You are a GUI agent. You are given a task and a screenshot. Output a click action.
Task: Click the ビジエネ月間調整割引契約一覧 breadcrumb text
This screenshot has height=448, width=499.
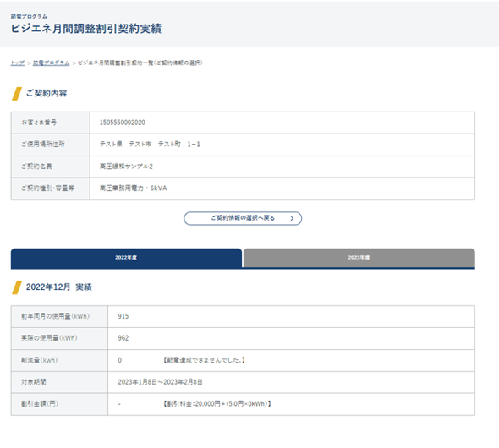[x=140, y=63]
